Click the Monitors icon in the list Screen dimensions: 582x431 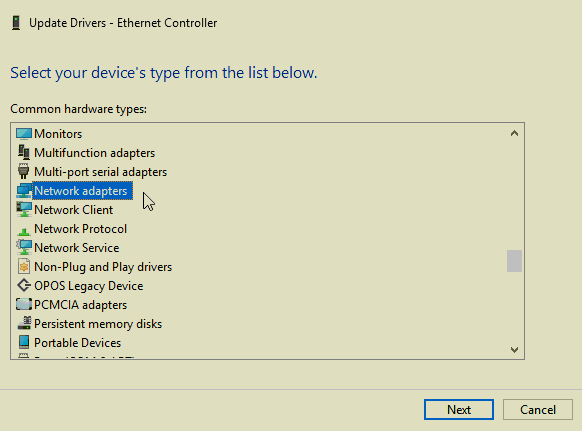(x=24, y=134)
